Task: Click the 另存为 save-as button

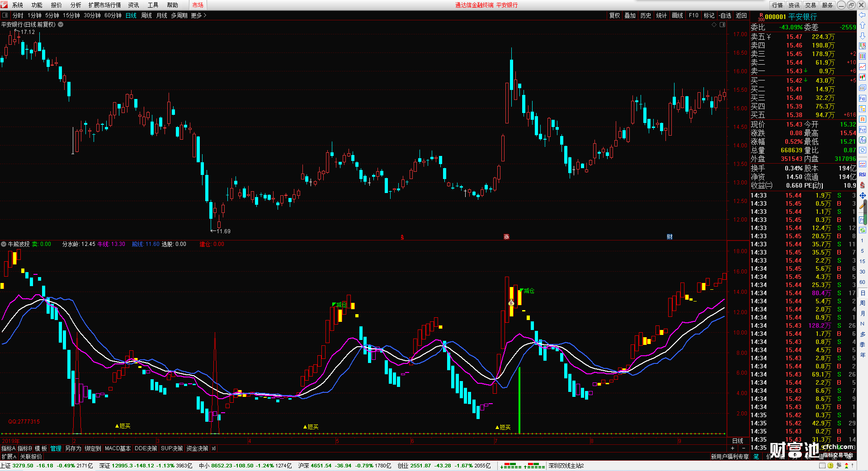Action: pyautogui.click(x=73, y=448)
